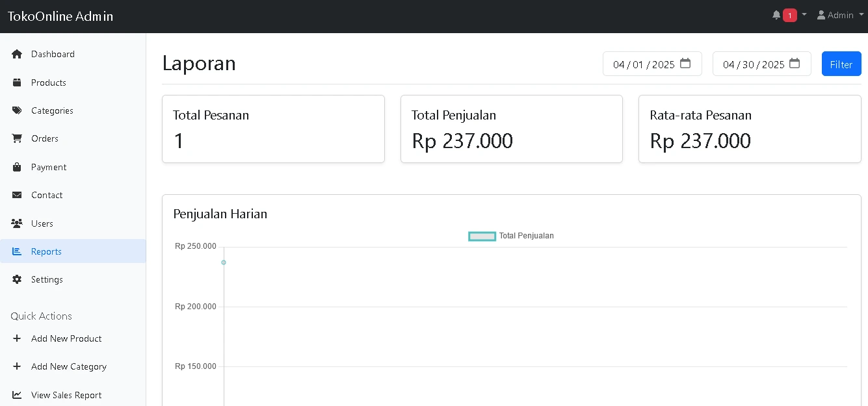Click the Laporan page heading
The width and height of the screenshot is (868, 406).
199,63
